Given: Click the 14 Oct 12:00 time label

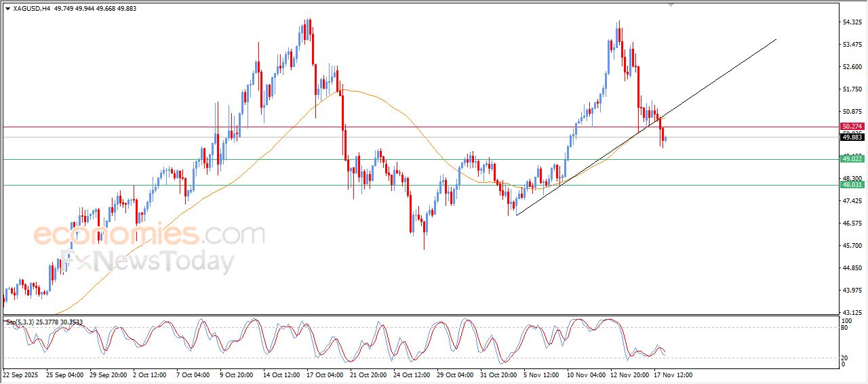Looking at the screenshot, I should 282,374.
